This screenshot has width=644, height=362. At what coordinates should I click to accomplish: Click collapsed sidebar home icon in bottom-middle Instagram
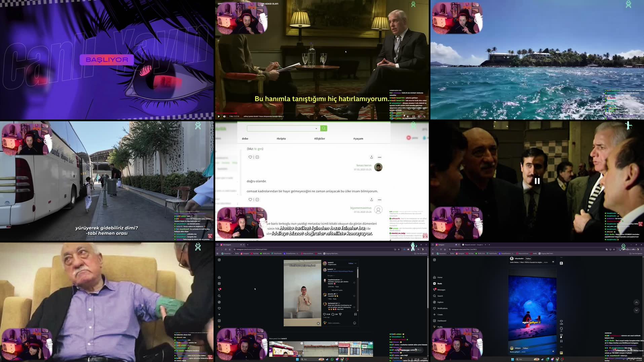(x=219, y=277)
